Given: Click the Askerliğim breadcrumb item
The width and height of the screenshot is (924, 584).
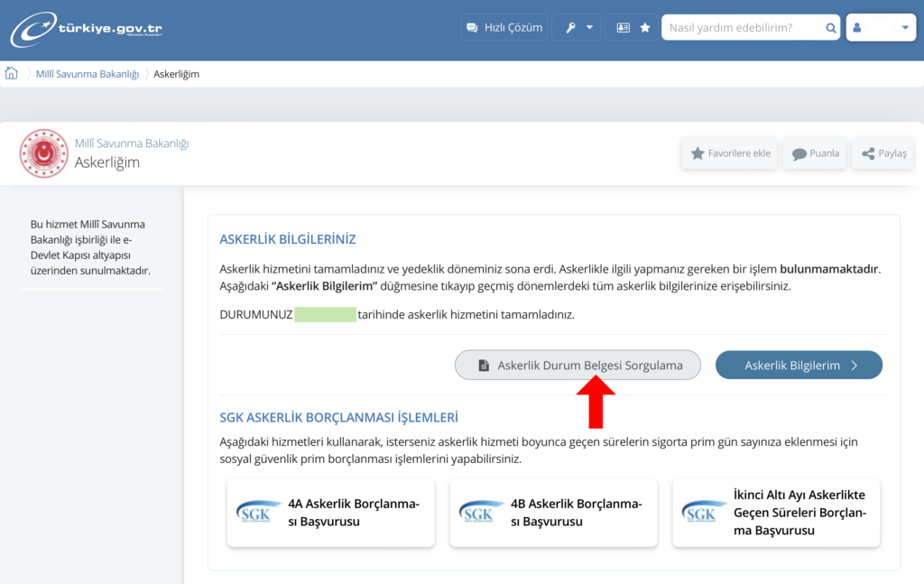Looking at the screenshot, I should tap(176, 74).
